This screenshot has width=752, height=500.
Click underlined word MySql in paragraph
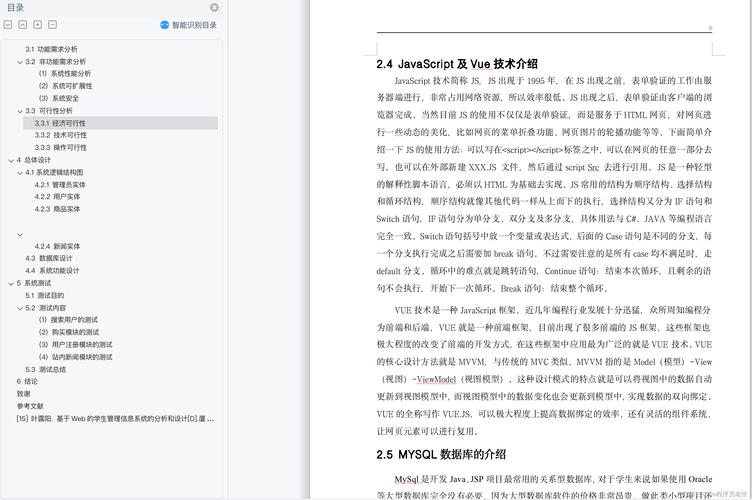pyautogui.click(x=406, y=479)
